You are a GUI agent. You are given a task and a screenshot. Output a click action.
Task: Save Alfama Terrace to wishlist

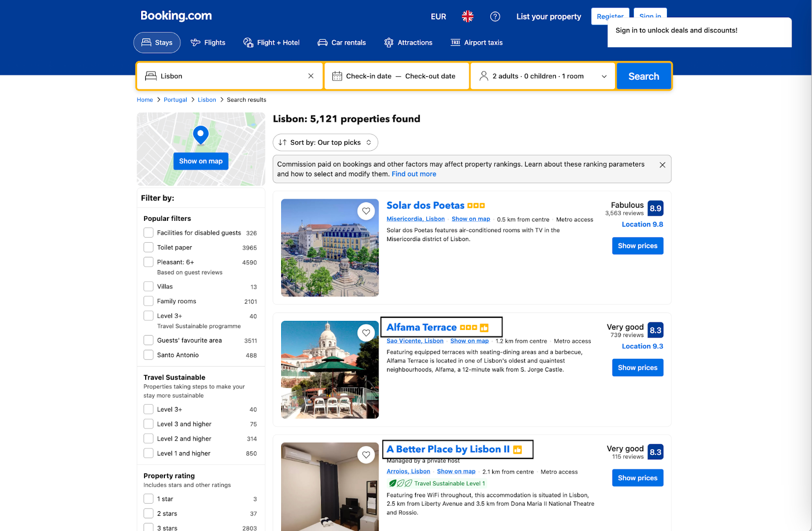point(366,333)
